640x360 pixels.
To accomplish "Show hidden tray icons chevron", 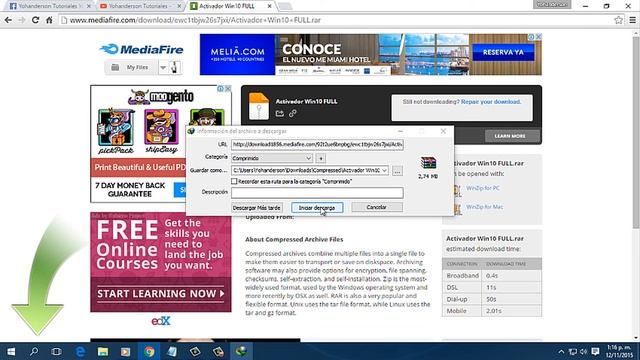I will tap(561, 352).
